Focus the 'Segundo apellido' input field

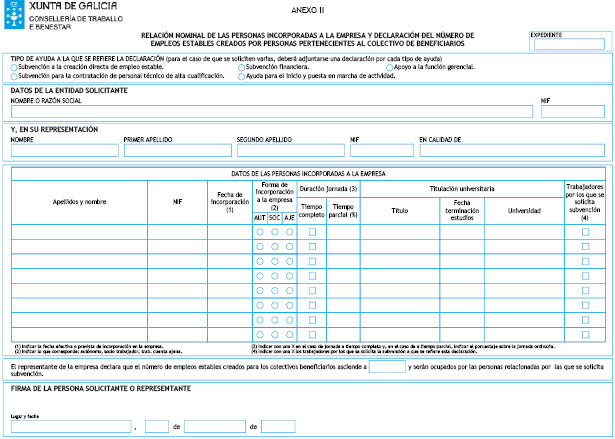click(x=291, y=150)
